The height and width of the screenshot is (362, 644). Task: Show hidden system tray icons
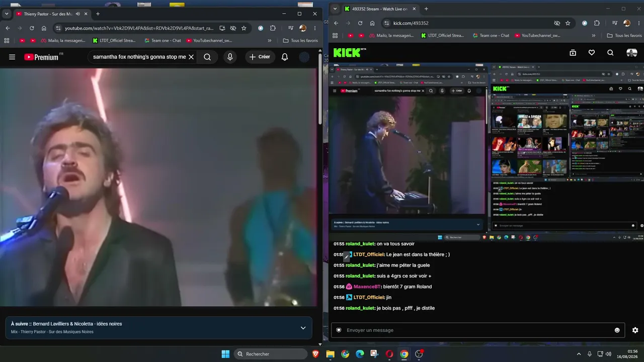click(579, 354)
